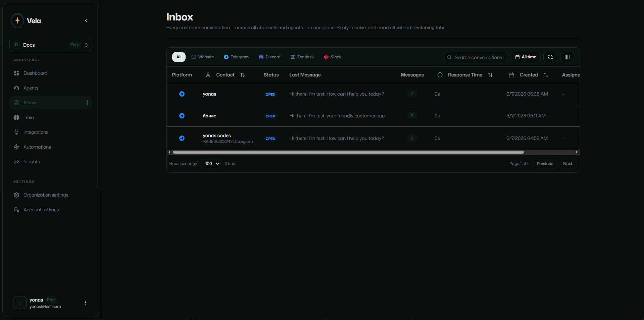Open the Insights page
Image resolution: width=644 pixels, height=320 pixels.
click(51, 162)
